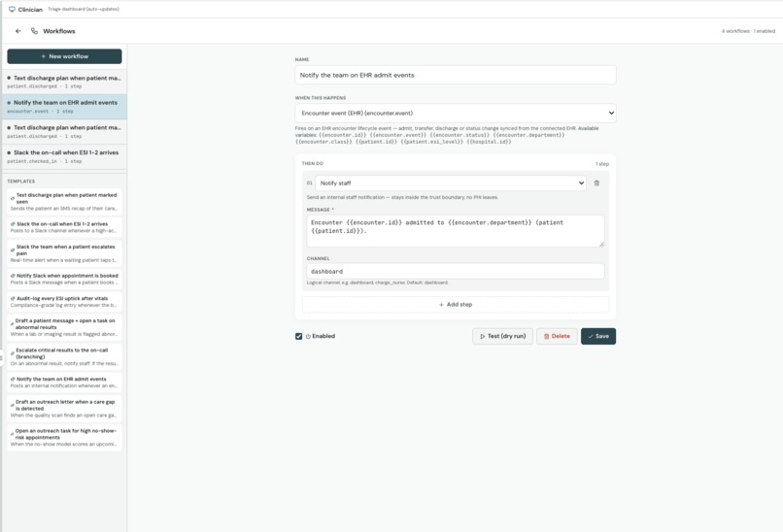Toggle the Enabled checkbox
Image resolution: width=783 pixels, height=532 pixels.
pyautogui.click(x=298, y=336)
